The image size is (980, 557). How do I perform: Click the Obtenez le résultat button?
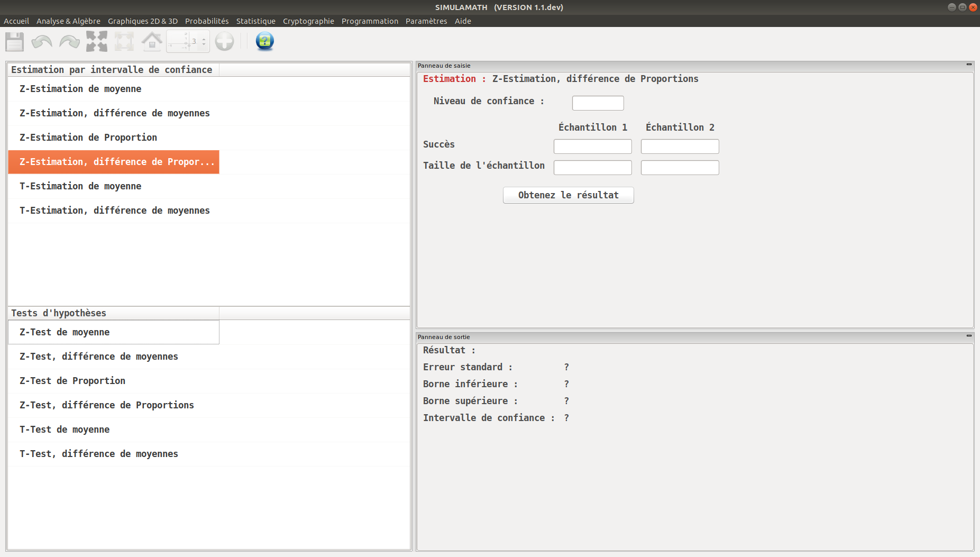point(568,195)
